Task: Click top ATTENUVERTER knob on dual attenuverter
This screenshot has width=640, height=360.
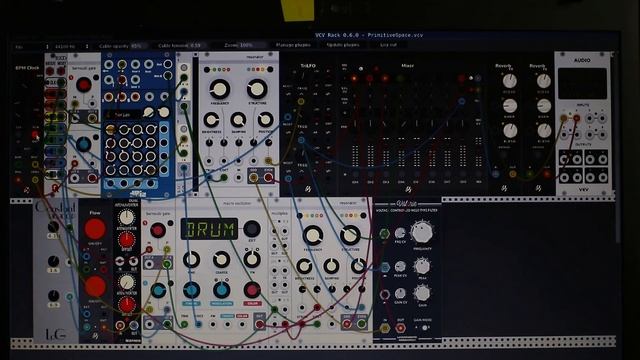Action: click(127, 218)
